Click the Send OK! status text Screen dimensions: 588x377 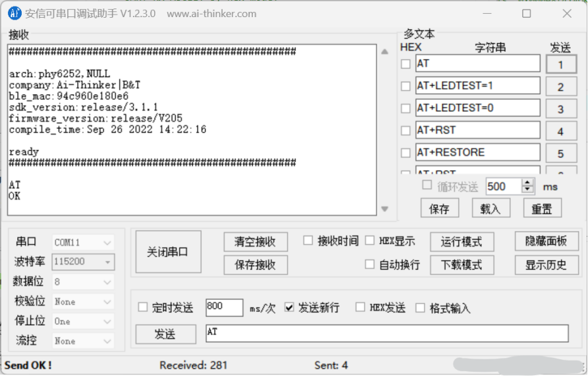point(28,365)
